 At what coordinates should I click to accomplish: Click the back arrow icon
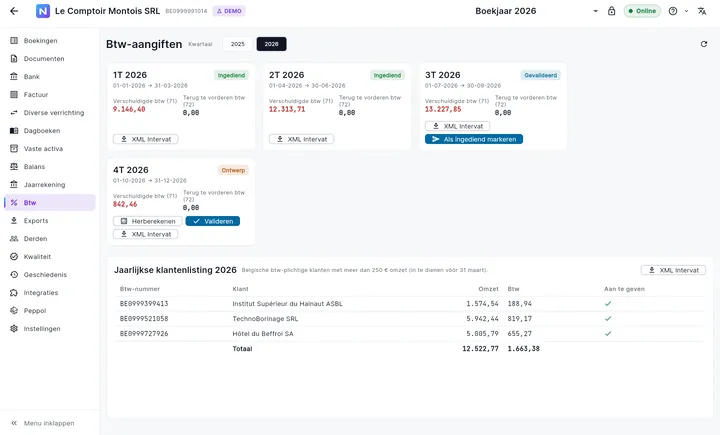(14, 11)
